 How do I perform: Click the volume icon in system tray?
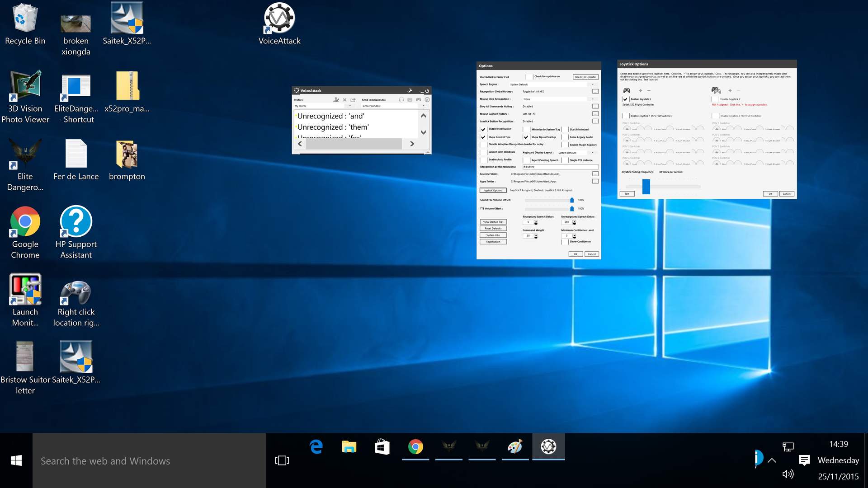[788, 474]
